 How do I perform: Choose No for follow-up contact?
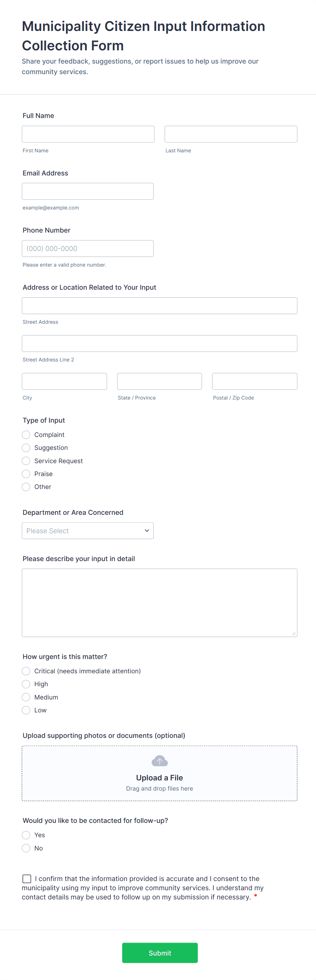click(x=25, y=848)
